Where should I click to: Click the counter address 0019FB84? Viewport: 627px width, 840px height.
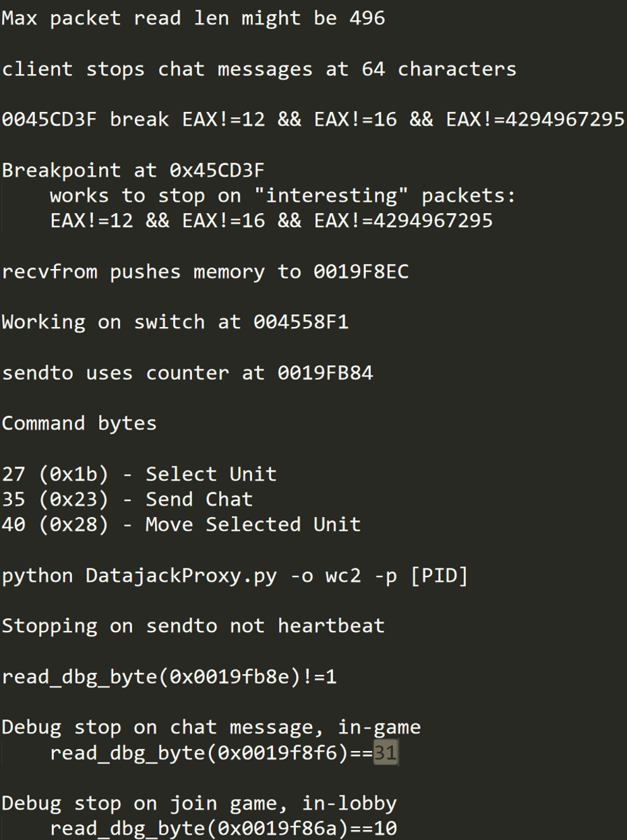point(325,373)
